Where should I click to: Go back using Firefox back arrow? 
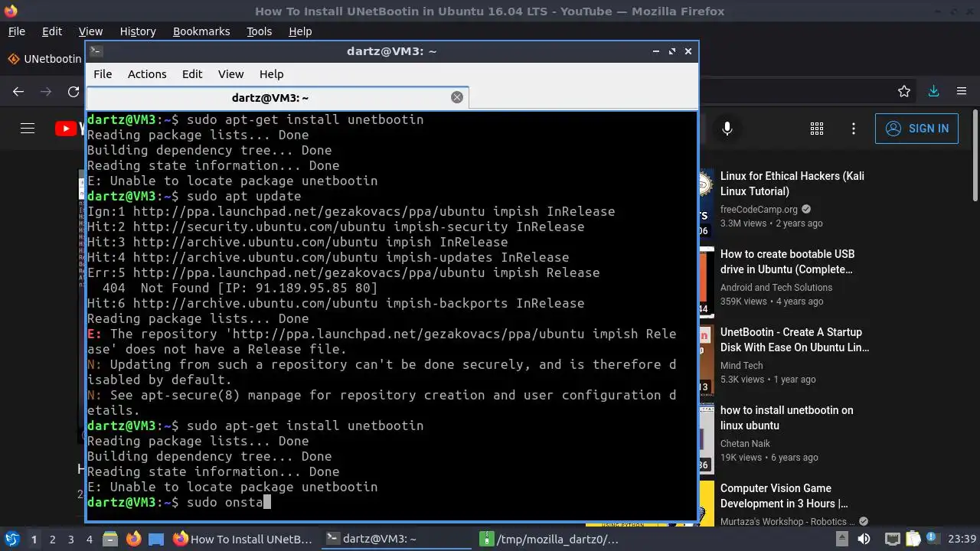coord(18,91)
